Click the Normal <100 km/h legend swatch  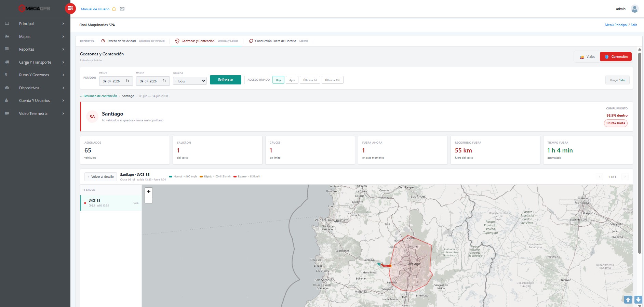(x=171, y=177)
